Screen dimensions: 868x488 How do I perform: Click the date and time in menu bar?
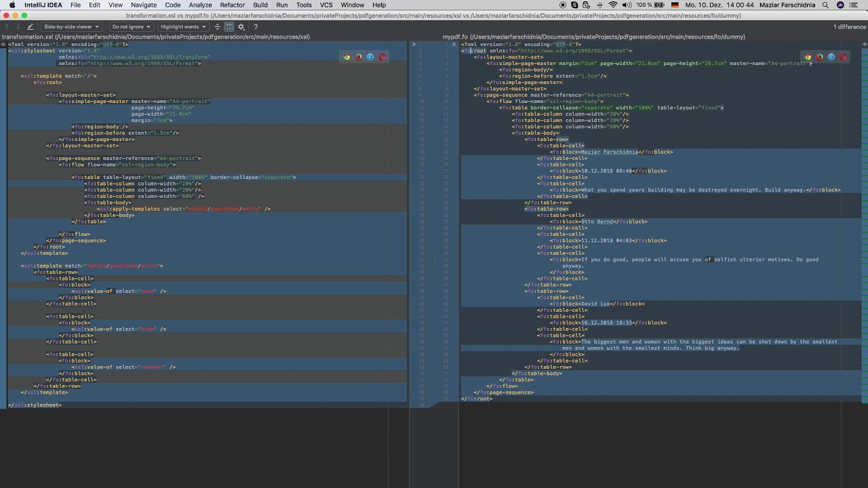point(719,5)
